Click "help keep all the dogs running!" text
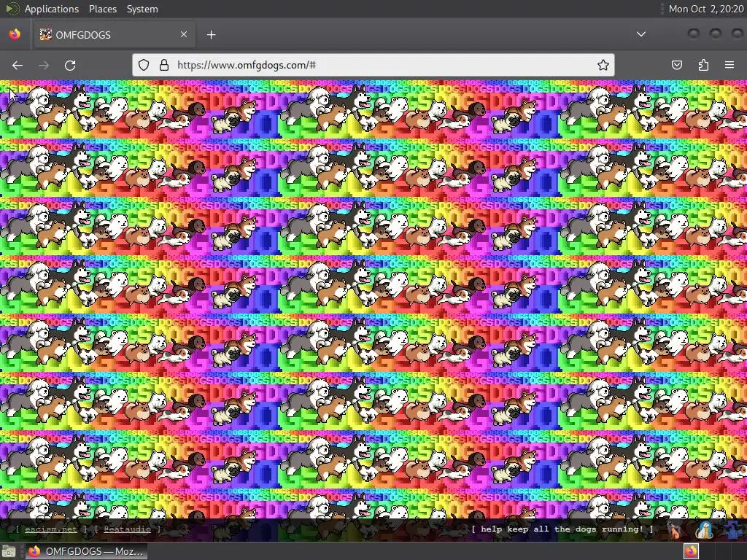The image size is (747, 560). coord(562,529)
